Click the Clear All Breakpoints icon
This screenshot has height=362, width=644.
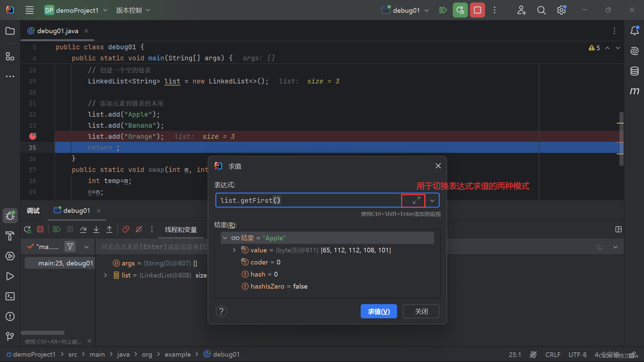click(139, 229)
